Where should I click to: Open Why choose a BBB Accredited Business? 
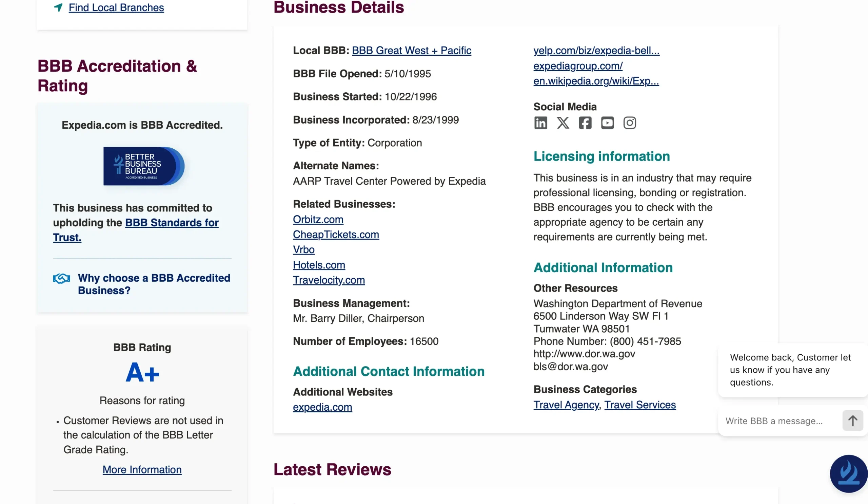pyautogui.click(x=154, y=284)
